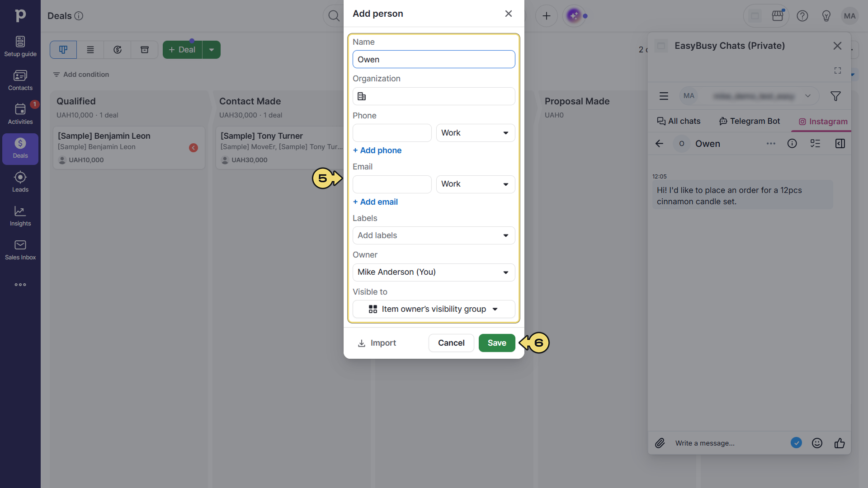Click the Import button
This screenshot has width=868, height=488.
377,343
